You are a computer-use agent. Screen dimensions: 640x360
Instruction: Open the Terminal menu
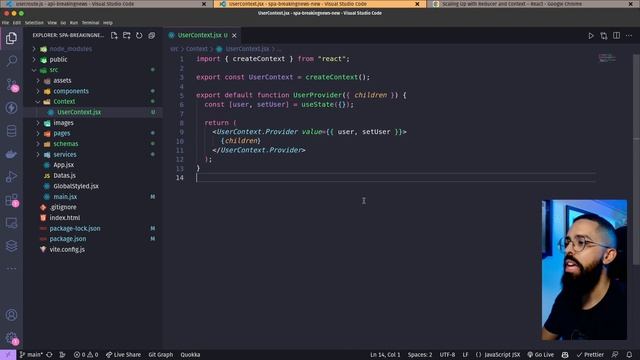click(91, 23)
